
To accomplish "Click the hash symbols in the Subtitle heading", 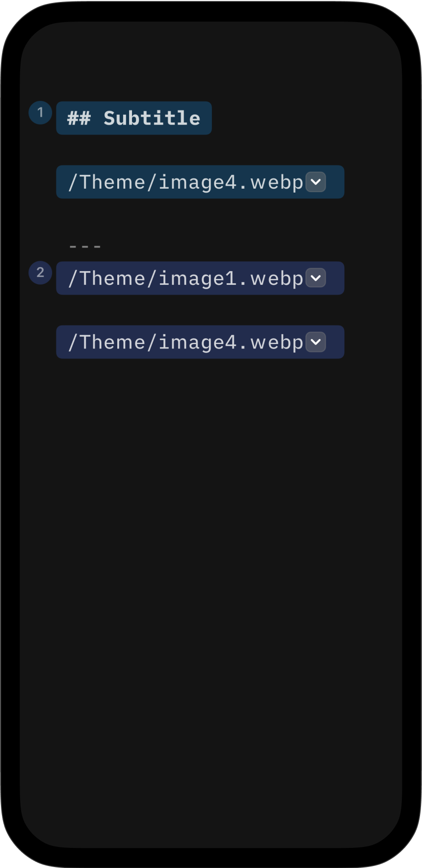I will pyautogui.click(x=79, y=118).
